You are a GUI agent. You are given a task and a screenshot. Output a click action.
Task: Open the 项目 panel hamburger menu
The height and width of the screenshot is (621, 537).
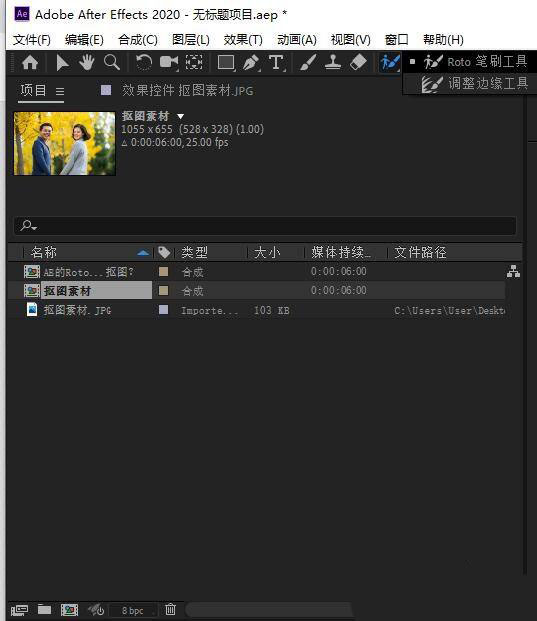click(60, 92)
